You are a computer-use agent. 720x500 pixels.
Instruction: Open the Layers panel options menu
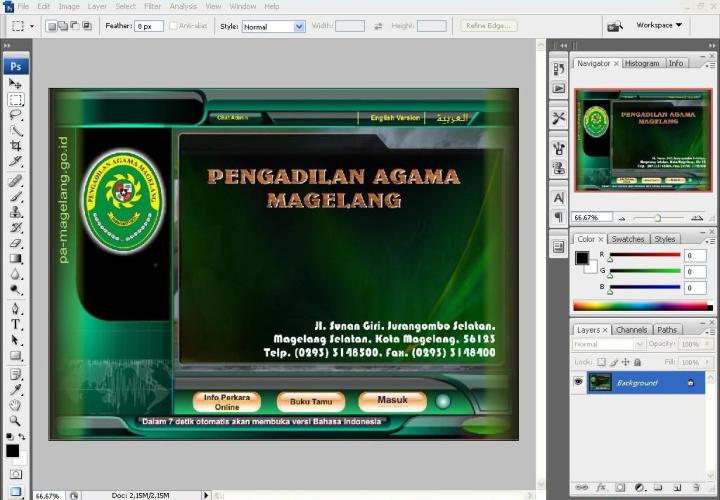[x=711, y=332]
